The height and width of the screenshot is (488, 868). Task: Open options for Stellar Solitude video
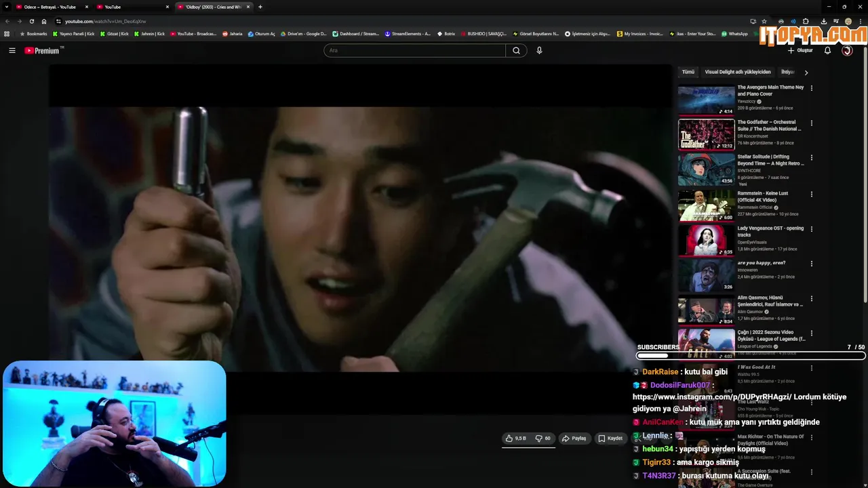point(811,157)
